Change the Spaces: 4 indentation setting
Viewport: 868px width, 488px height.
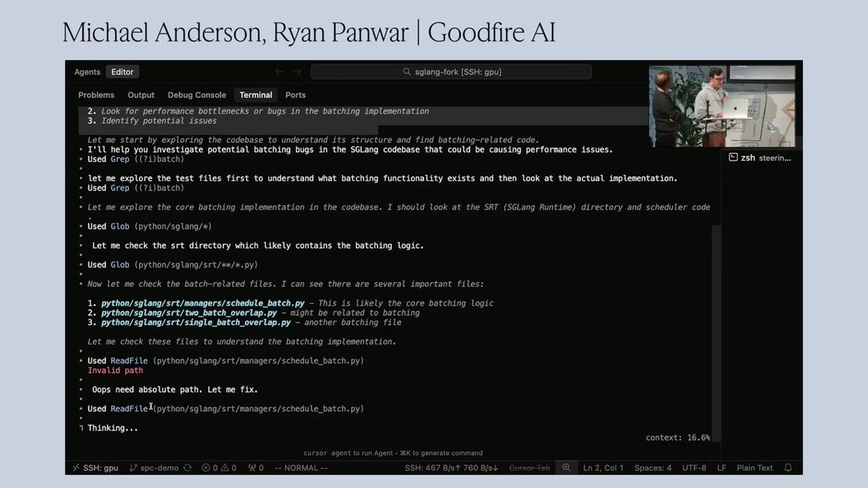coord(652,468)
